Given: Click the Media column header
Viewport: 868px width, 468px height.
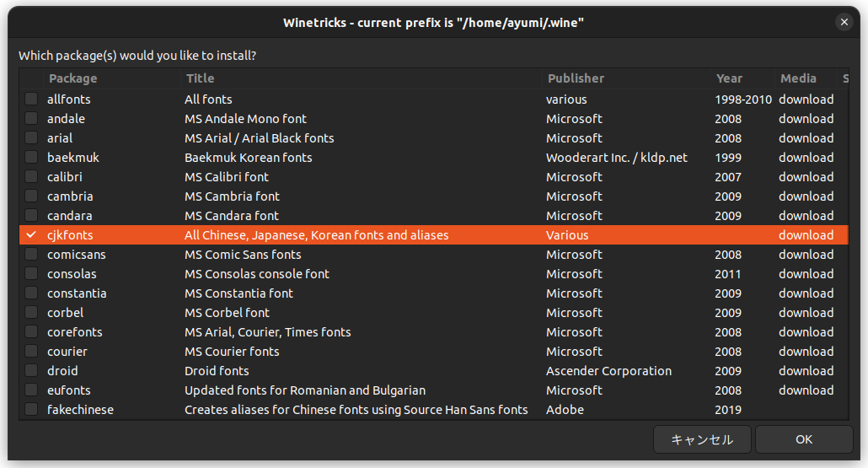Looking at the screenshot, I should pyautogui.click(x=798, y=78).
